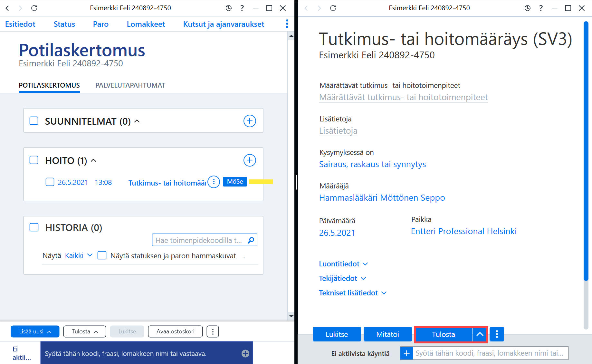The height and width of the screenshot is (364, 592).
Task: Open the arrow dropdown next to right Tulosta button
Action: point(480,334)
